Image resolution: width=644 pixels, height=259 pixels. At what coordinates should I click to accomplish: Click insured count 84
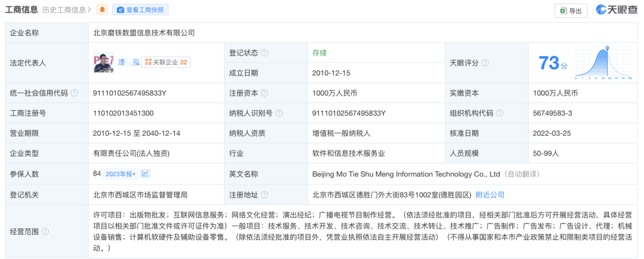[97, 174]
